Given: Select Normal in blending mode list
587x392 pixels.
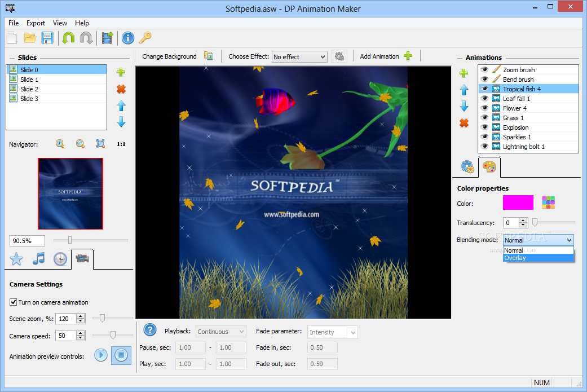Looking at the screenshot, I should (x=538, y=250).
